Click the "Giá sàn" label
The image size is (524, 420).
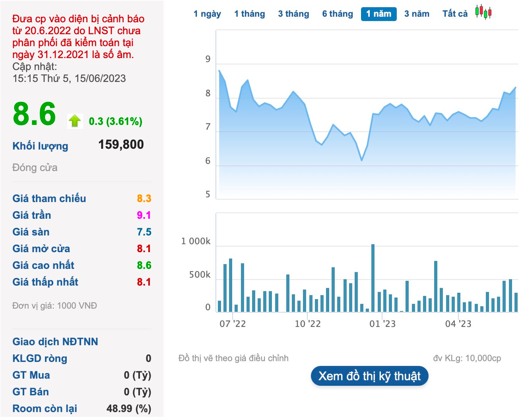click(x=31, y=232)
